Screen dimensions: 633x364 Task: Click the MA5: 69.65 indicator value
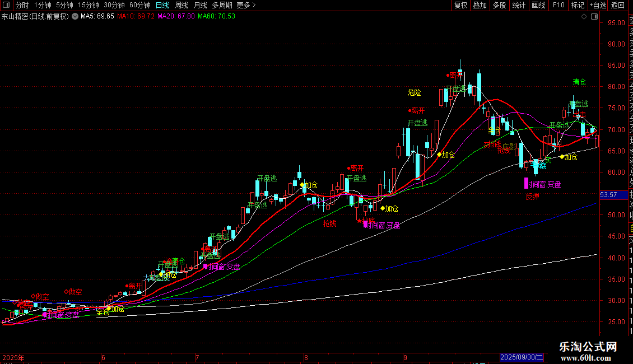point(97,17)
